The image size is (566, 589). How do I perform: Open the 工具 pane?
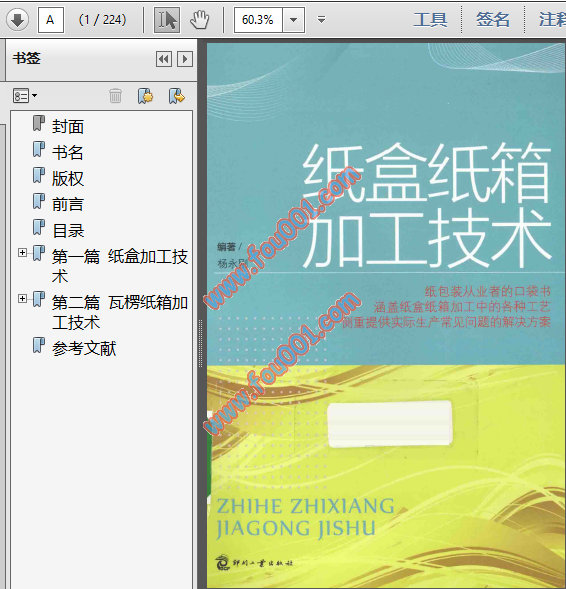(x=430, y=20)
